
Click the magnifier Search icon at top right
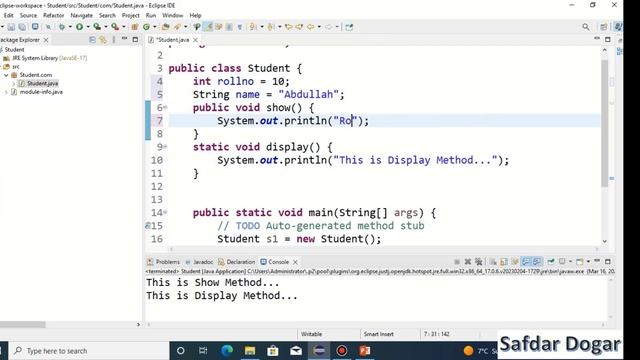(x=586, y=27)
